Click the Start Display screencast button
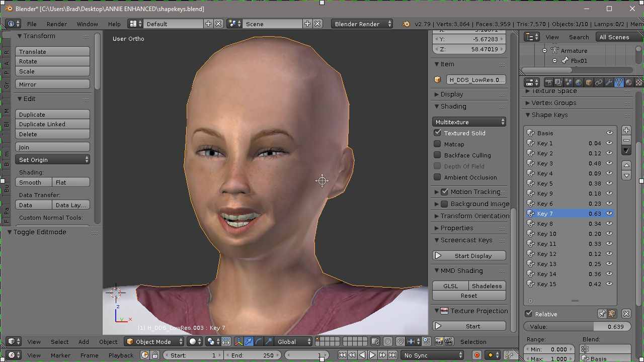Image resolution: width=644 pixels, height=362 pixels. 469,256
